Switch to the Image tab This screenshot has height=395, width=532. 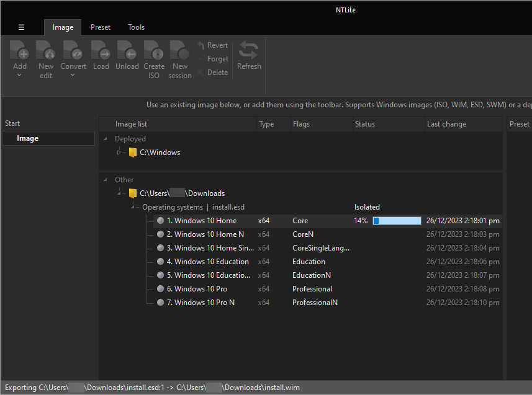[63, 27]
